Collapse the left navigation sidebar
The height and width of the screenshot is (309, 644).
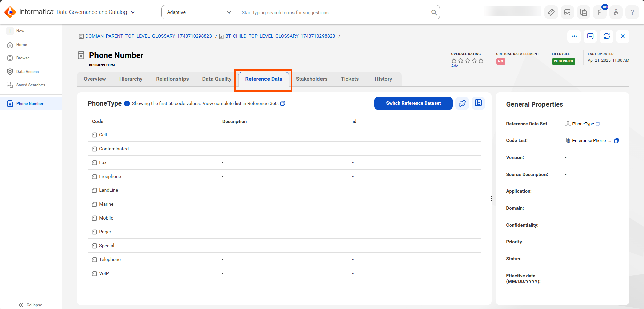[30, 305]
